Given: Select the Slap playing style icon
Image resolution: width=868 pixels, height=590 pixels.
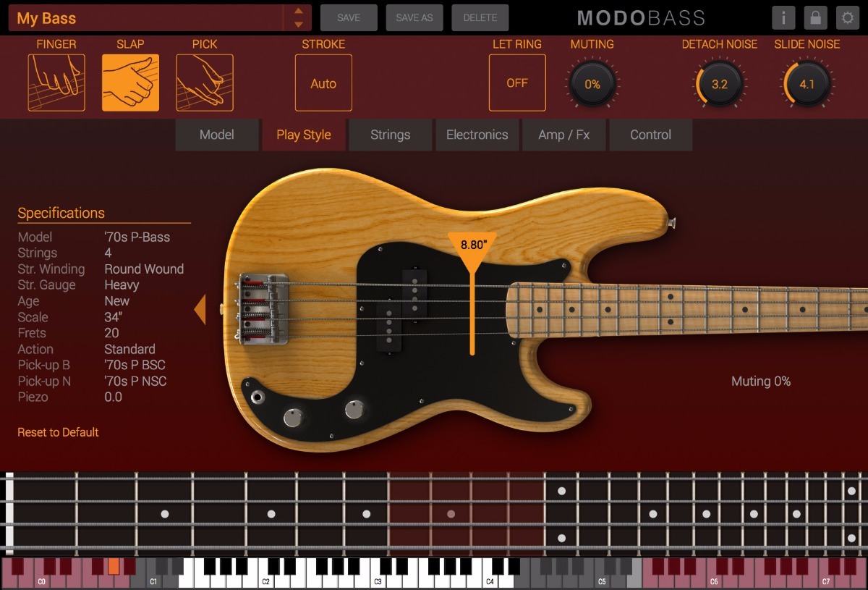Looking at the screenshot, I should 130,83.
